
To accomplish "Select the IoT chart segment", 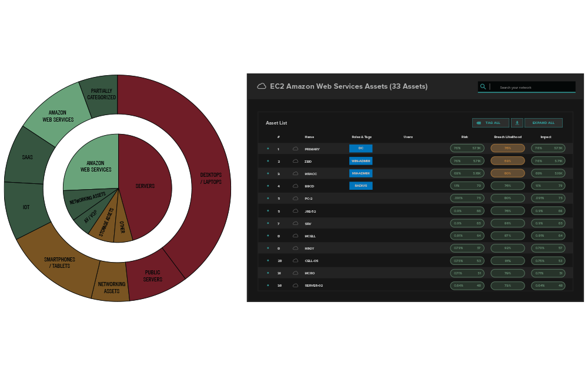I will [x=26, y=207].
